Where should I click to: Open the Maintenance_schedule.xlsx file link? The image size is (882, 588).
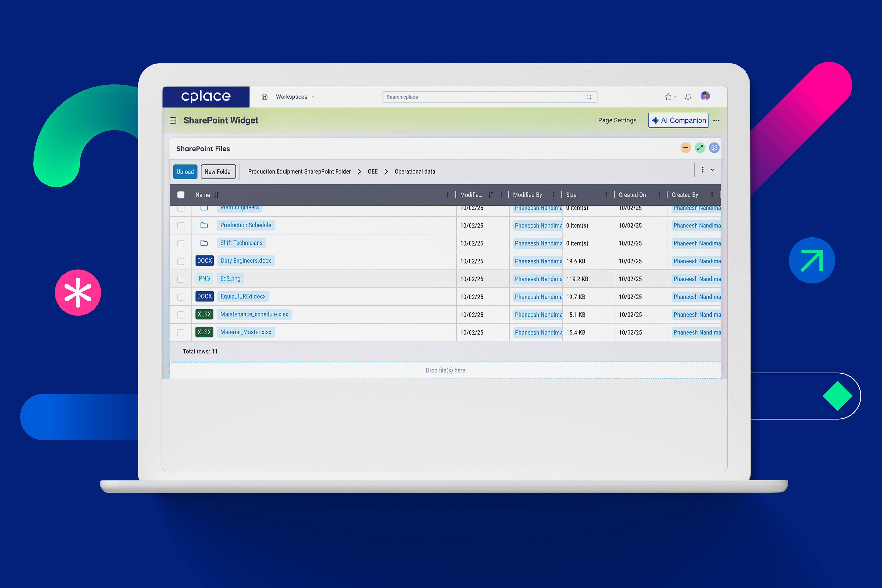click(254, 314)
